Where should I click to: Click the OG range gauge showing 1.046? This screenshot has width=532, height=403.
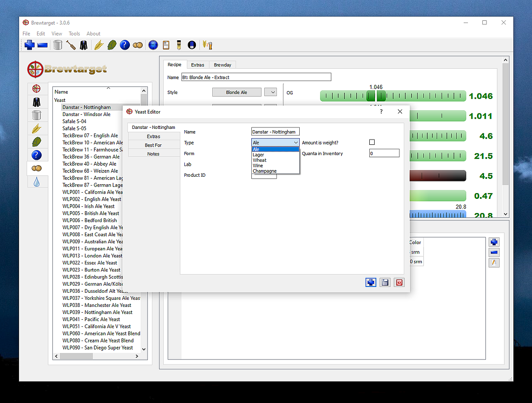(x=393, y=96)
